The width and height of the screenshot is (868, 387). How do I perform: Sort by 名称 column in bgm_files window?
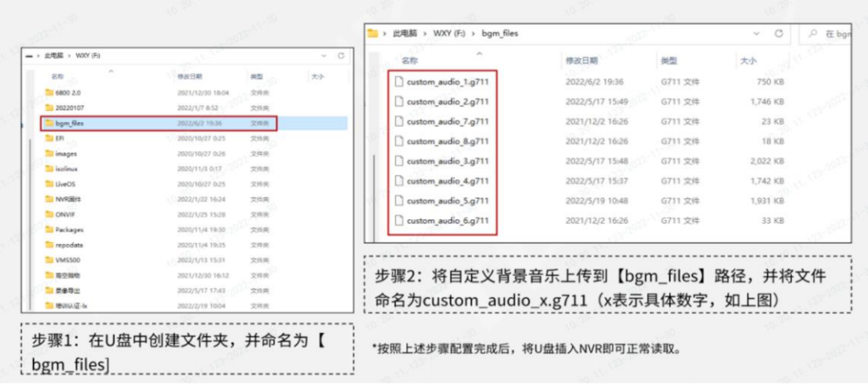pyautogui.click(x=409, y=61)
